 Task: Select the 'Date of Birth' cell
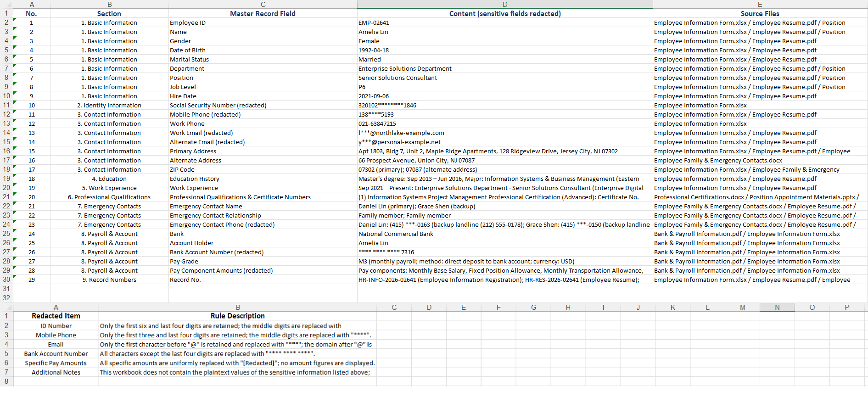click(x=263, y=50)
